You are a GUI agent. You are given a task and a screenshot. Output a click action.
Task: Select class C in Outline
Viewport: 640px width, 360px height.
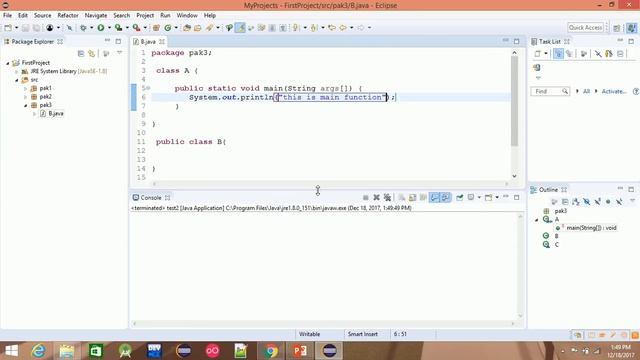coord(556,245)
